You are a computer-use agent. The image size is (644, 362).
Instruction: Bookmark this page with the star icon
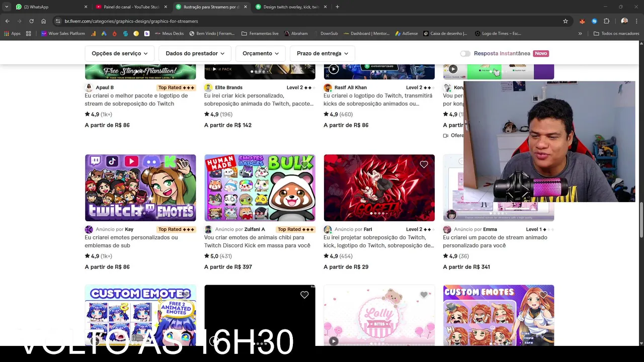(566, 21)
